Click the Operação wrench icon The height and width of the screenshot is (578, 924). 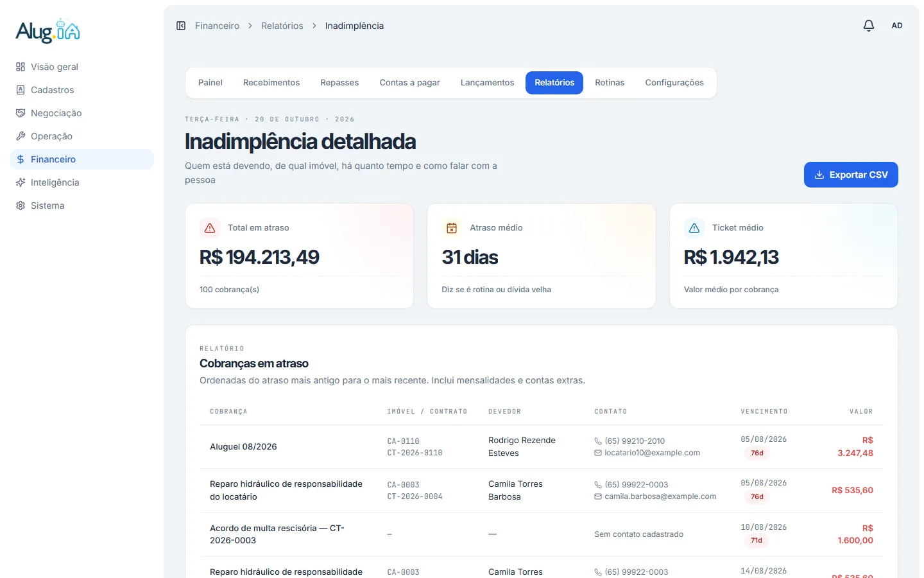(x=21, y=136)
